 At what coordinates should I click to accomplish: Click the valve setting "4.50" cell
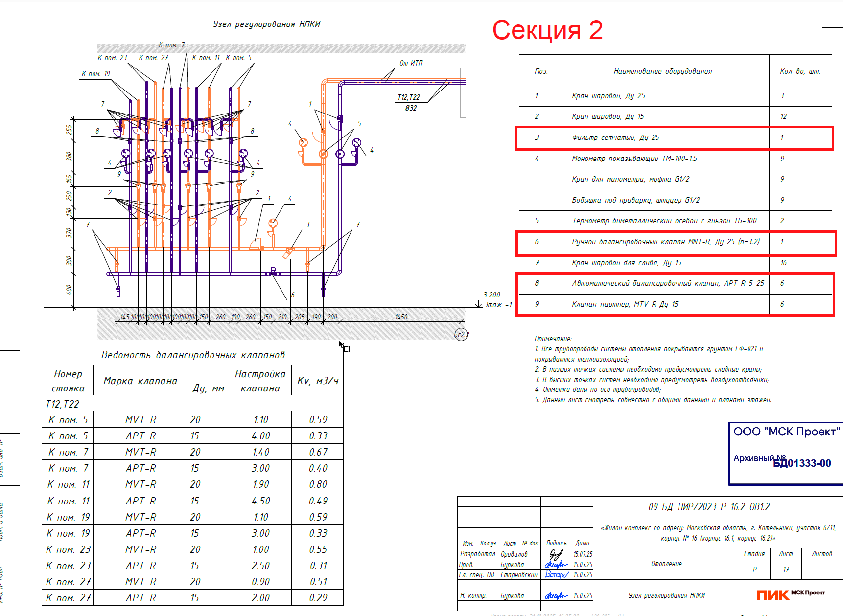[x=261, y=501]
